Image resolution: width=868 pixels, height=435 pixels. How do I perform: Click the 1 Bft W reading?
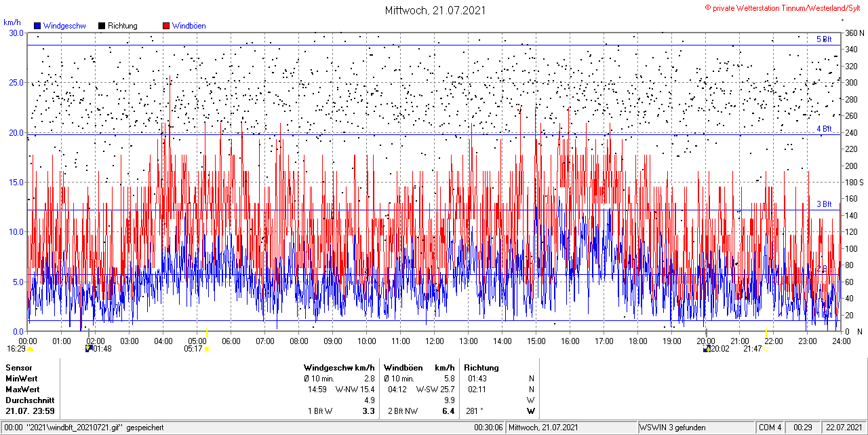point(320,411)
